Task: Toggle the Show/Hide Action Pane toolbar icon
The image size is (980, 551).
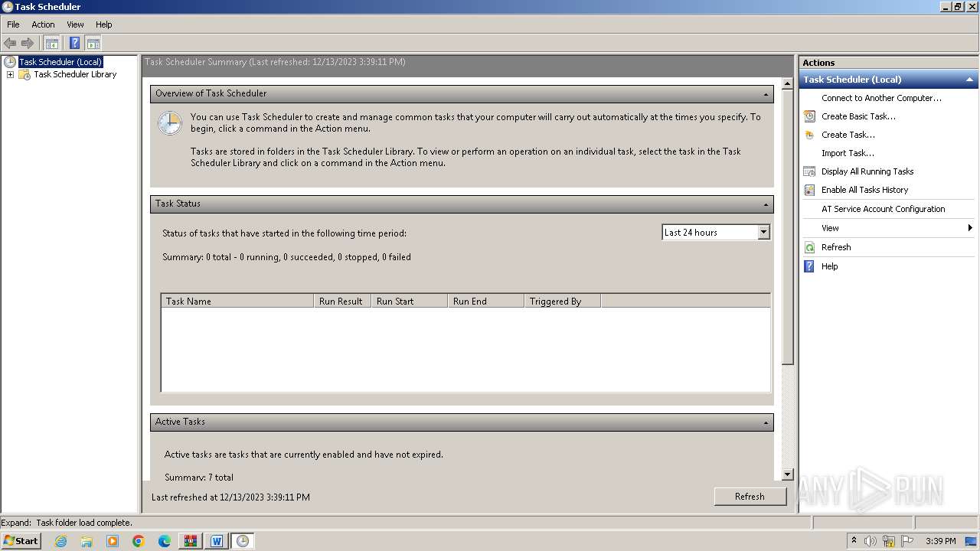Action: tap(93, 43)
